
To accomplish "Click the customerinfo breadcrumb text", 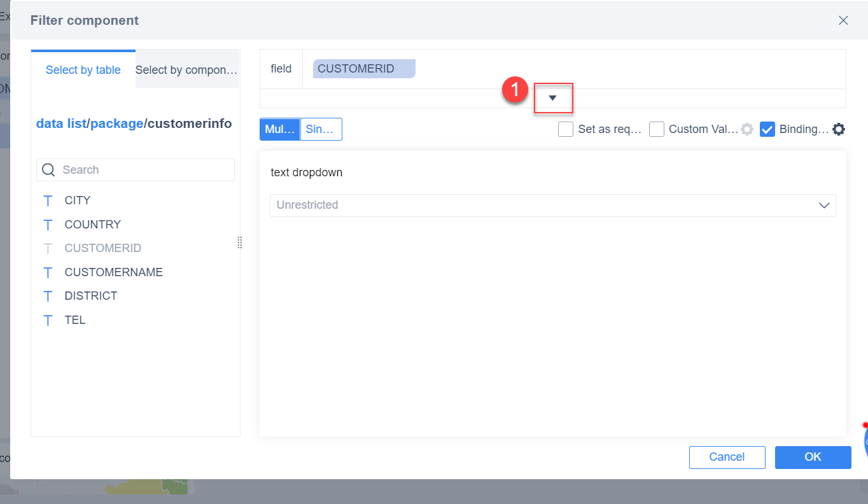I will tap(190, 123).
